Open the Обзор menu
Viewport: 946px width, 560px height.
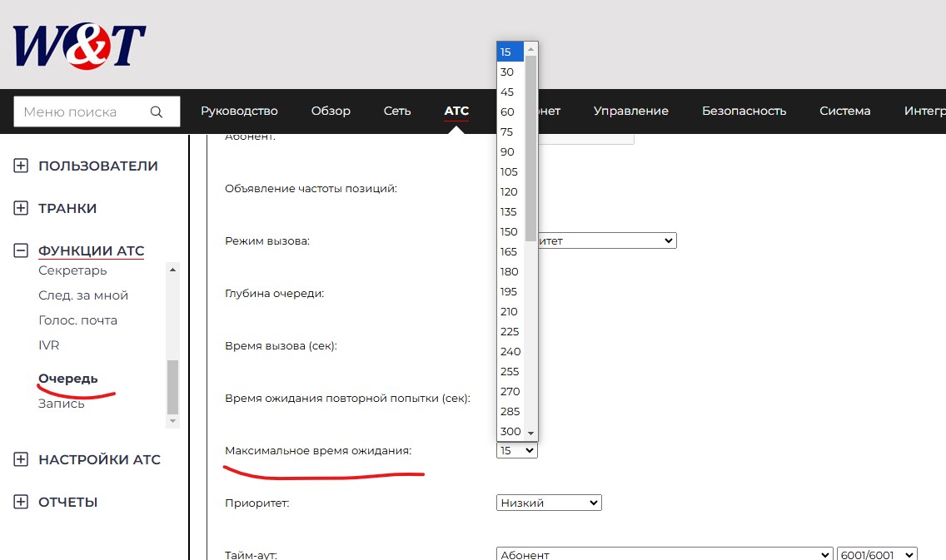[331, 111]
